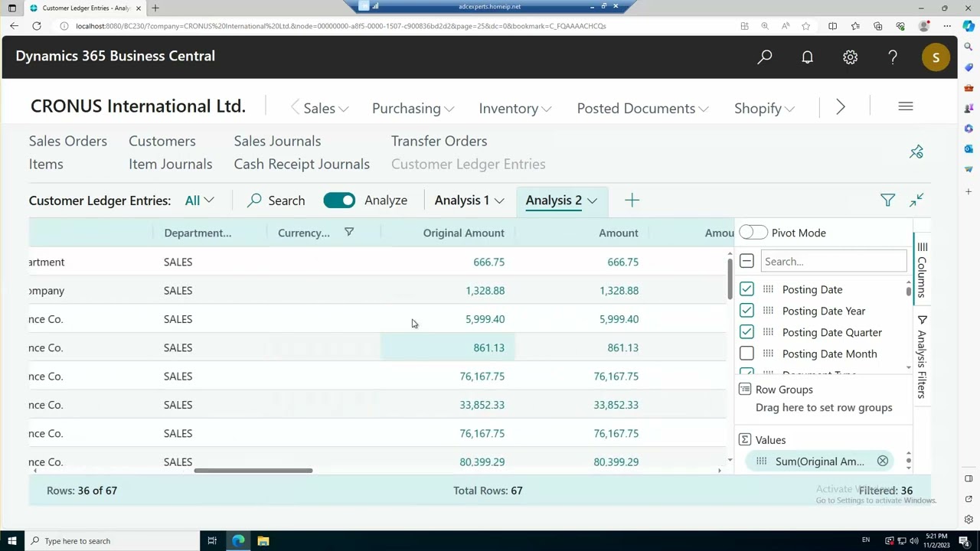The height and width of the screenshot is (551, 980).
Task: Turn off the Analyze toggle
Action: pyautogui.click(x=339, y=201)
